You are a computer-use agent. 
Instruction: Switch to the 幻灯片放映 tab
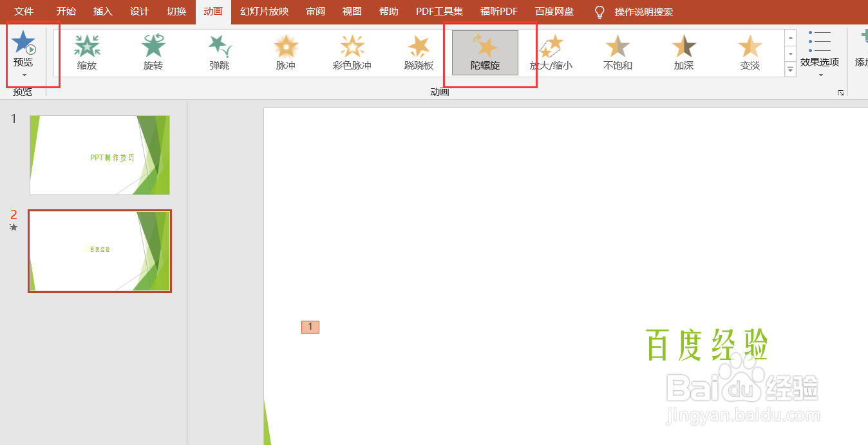(264, 12)
